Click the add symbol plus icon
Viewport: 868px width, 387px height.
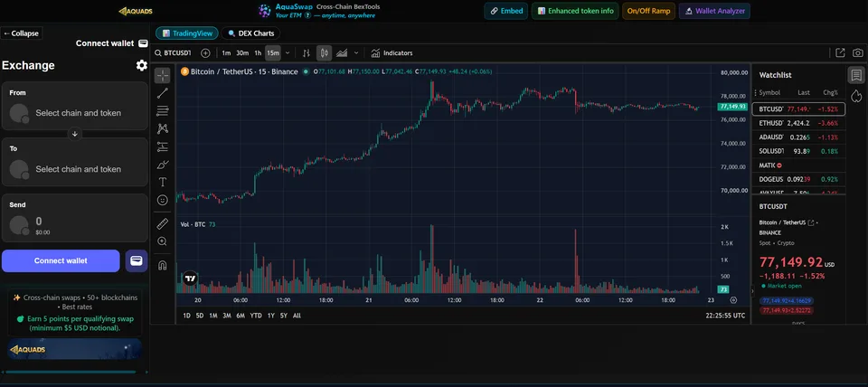pyautogui.click(x=205, y=53)
